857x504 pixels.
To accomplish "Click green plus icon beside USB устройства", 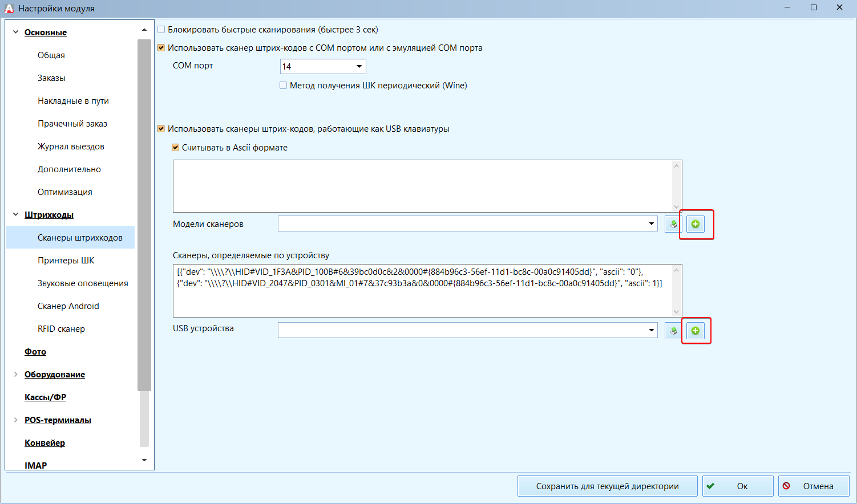I will [695, 331].
